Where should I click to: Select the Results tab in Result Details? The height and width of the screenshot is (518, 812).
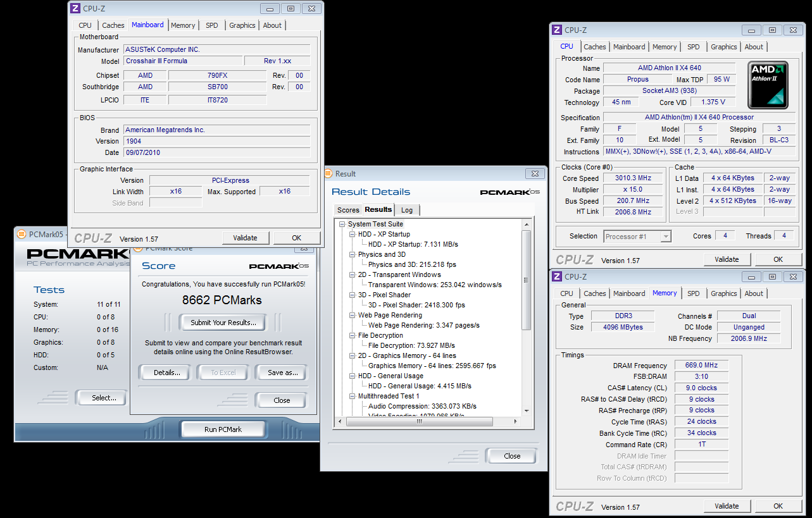coord(378,209)
